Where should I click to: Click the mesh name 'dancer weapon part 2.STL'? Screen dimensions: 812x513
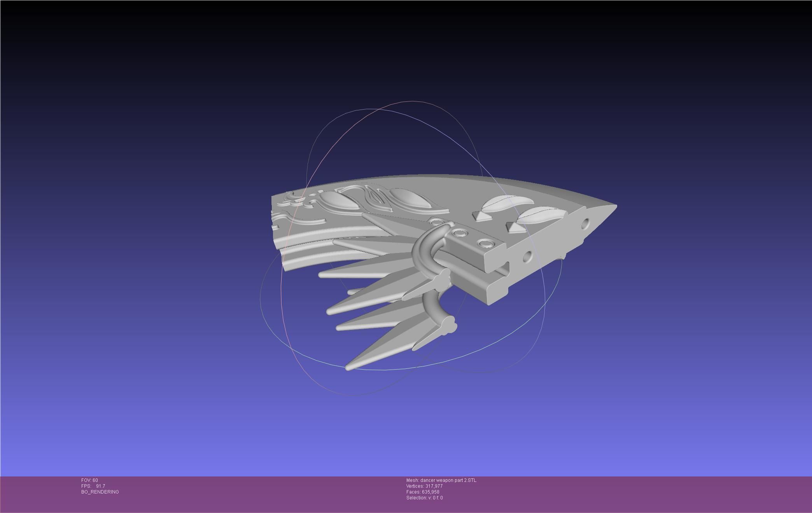(441, 480)
